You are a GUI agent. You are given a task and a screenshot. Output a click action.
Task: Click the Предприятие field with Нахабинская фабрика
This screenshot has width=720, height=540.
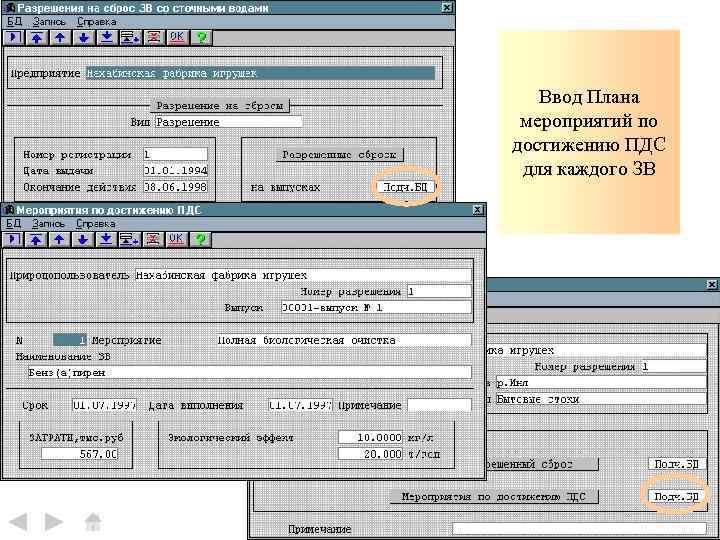pyautogui.click(x=260, y=73)
